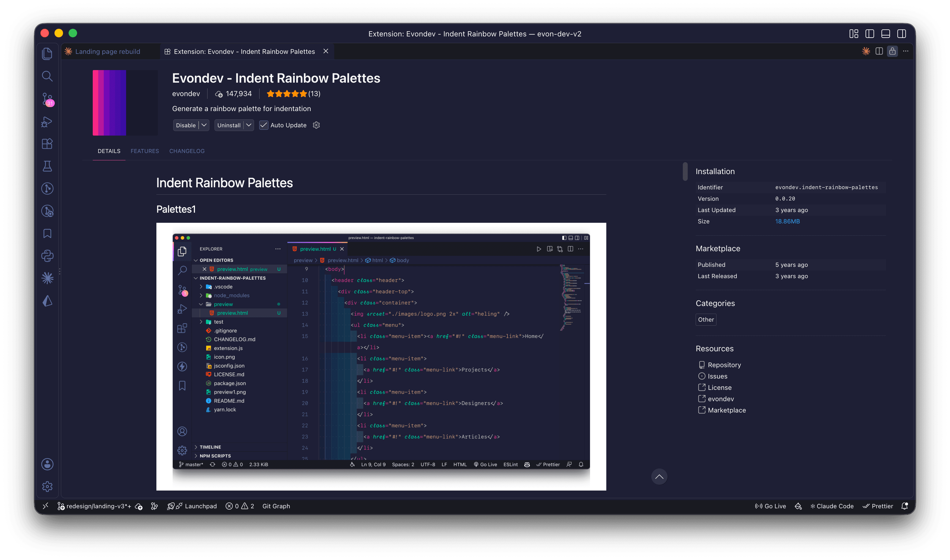Switch to the Landing page rebuild tab
Image resolution: width=950 pixels, height=560 pixels.
(x=107, y=51)
